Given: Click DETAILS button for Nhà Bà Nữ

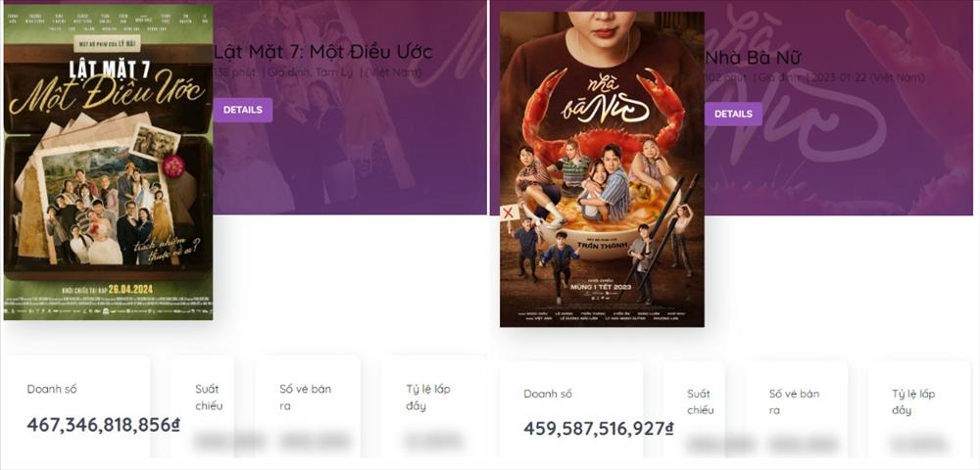Looking at the screenshot, I should click(733, 115).
